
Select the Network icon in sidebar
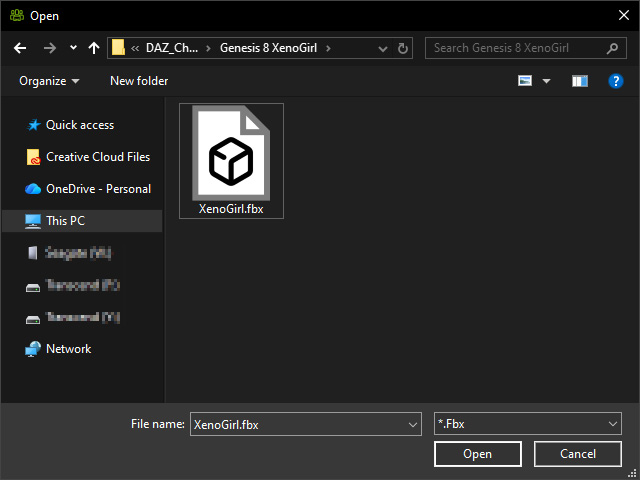(x=33, y=349)
